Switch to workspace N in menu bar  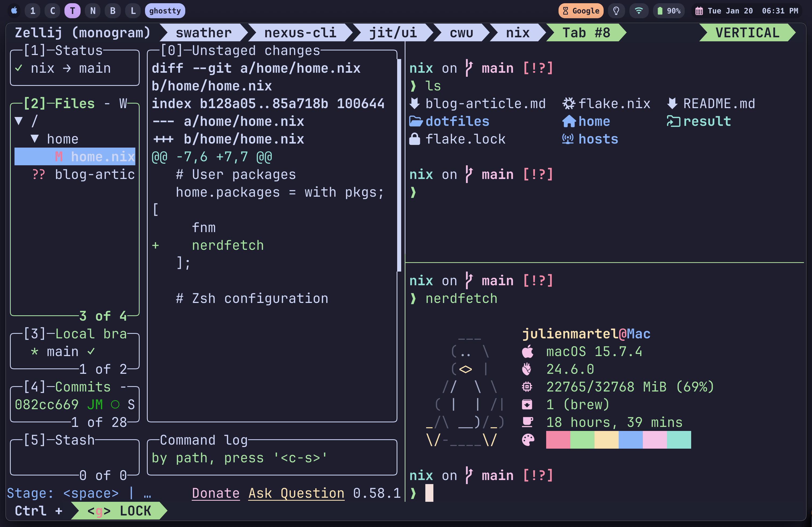pos(93,11)
